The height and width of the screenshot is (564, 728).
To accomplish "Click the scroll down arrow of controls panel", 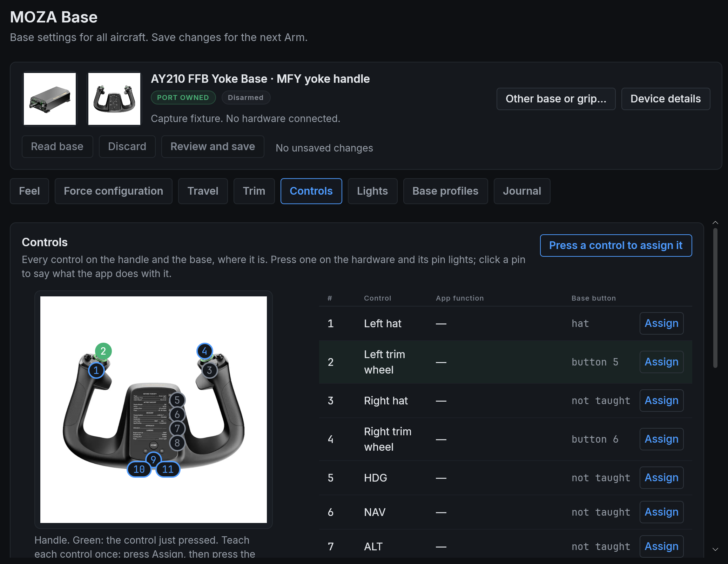I will click(715, 549).
